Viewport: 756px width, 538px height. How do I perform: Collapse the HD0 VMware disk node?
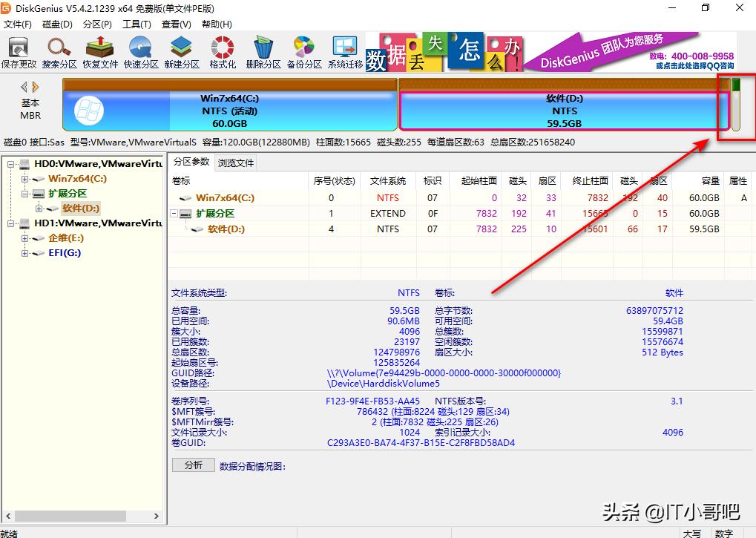10,164
